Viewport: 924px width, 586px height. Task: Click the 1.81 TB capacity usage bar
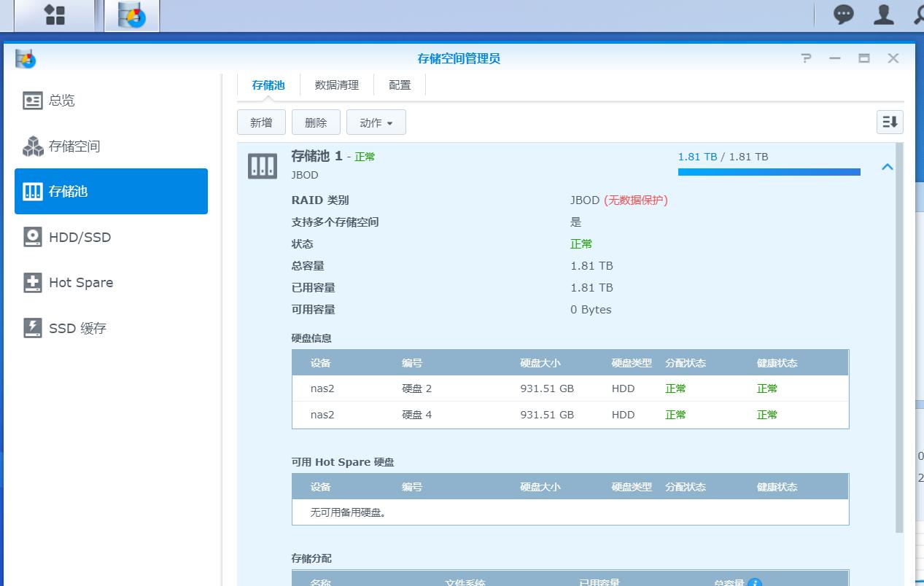[769, 171]
